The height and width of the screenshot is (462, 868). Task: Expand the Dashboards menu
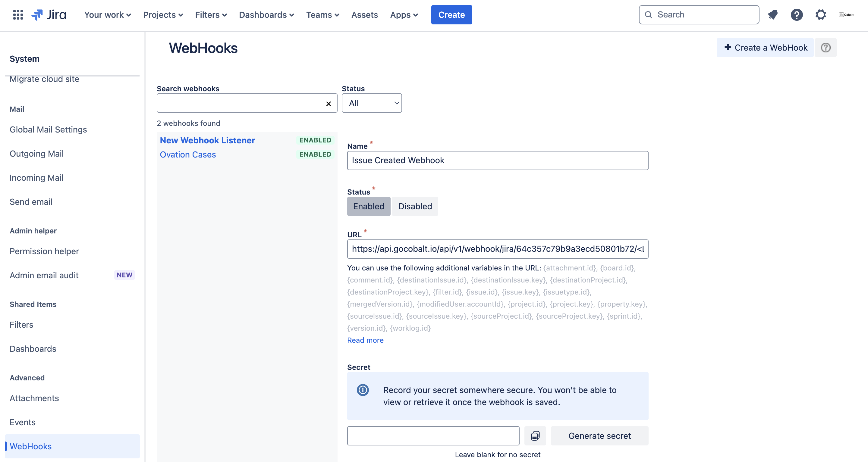click(x=266, y=15)
